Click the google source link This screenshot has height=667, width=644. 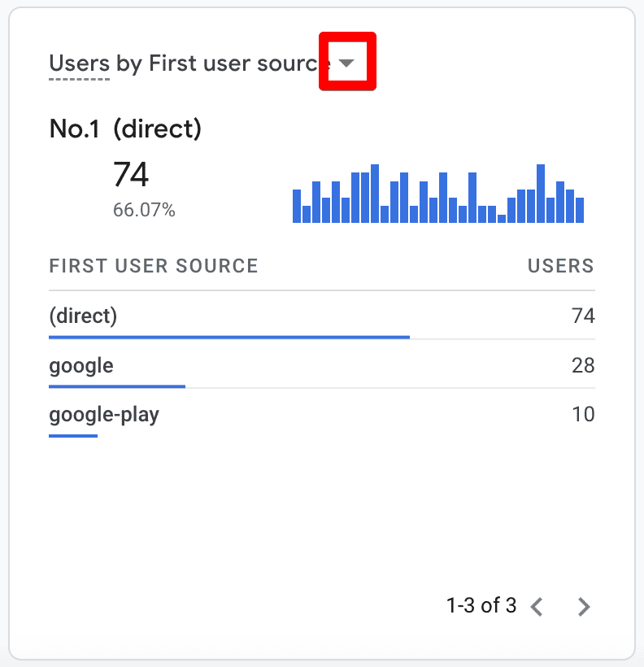tap(80, 365)
